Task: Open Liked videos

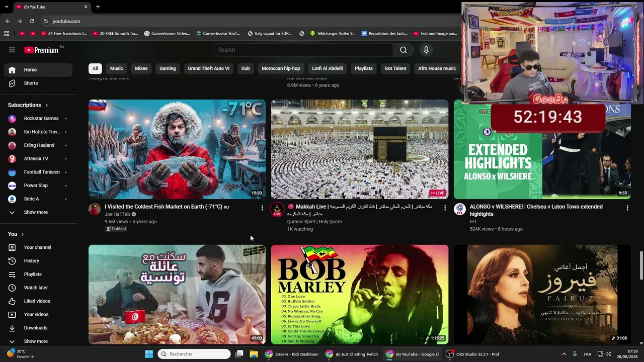Action: pos(38,301)
